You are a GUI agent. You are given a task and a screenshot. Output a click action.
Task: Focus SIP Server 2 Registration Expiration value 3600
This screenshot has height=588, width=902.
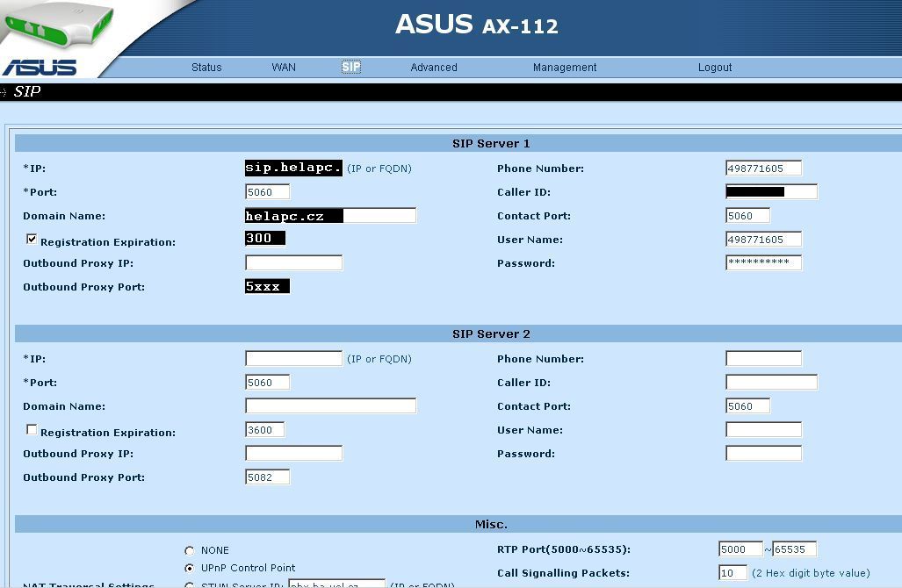264,429
